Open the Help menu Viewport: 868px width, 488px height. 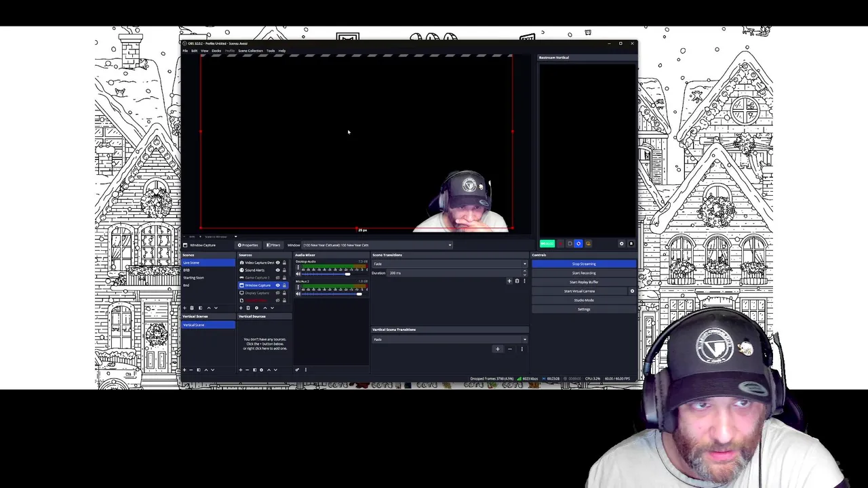tap(282, 51)
